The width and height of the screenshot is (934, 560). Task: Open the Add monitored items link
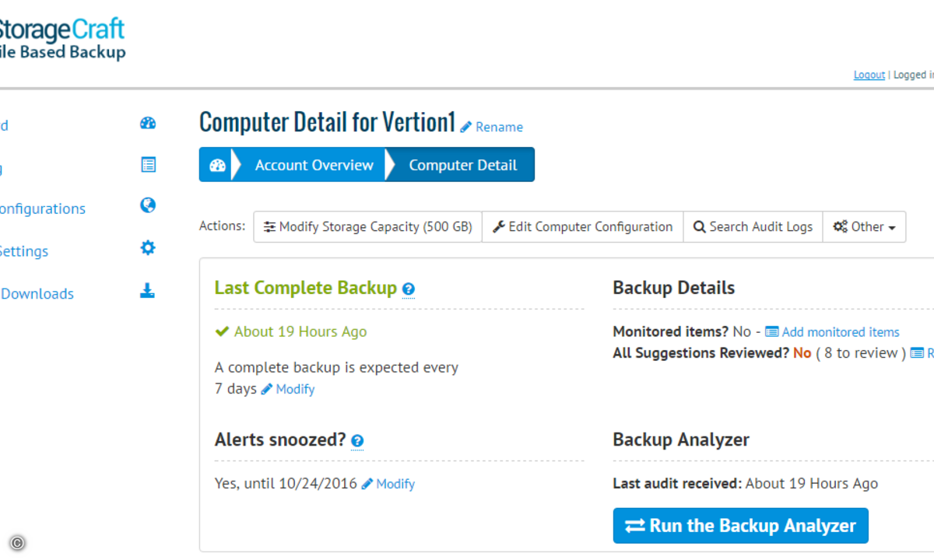pyautogui.click(x=833, y=332)
